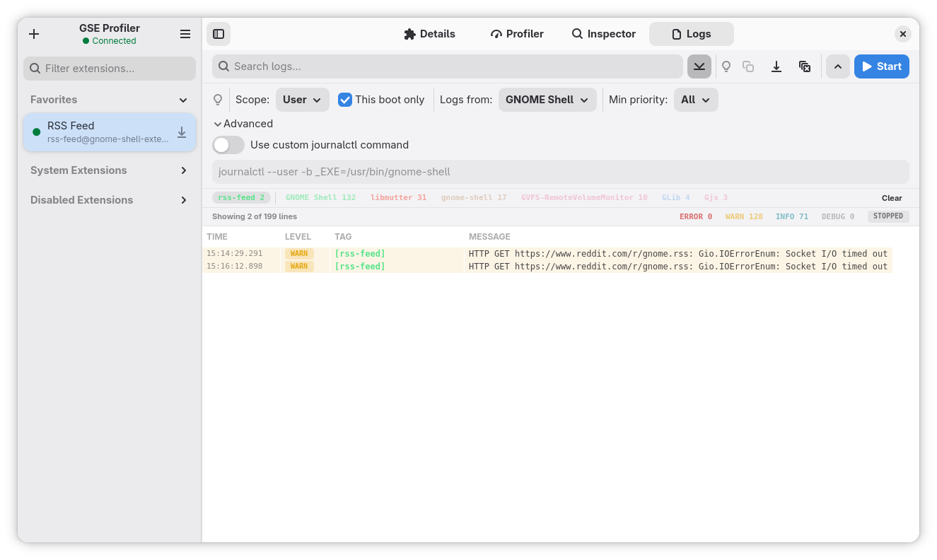Viewport: 937px width, 560px height.
Task: Open Logs from GNOME Shell dropdown
Action: tap(547, 100)
